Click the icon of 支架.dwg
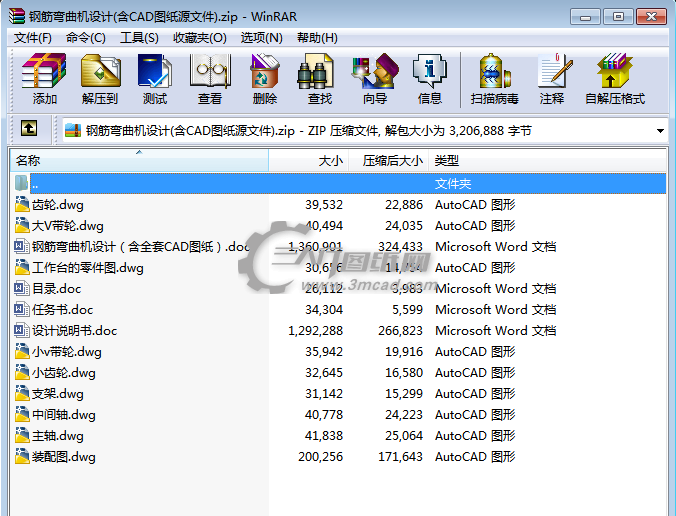 coord(22,393)
